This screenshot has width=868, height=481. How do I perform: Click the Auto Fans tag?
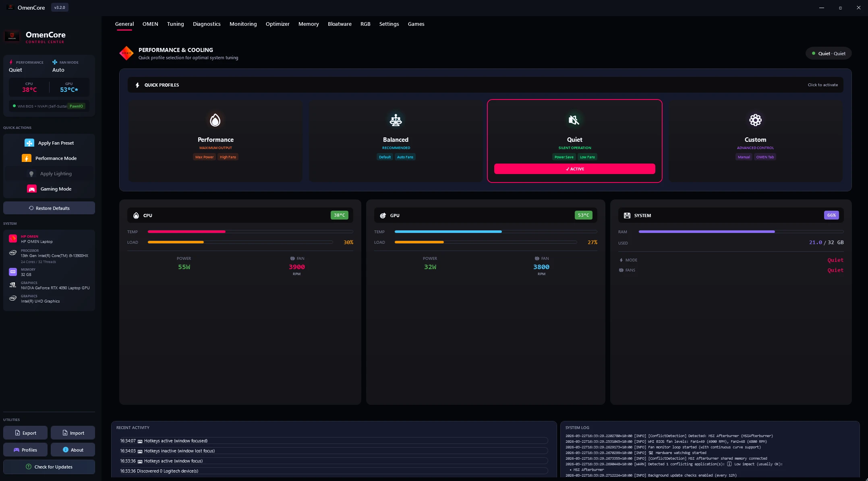click(x=405, y=157)
